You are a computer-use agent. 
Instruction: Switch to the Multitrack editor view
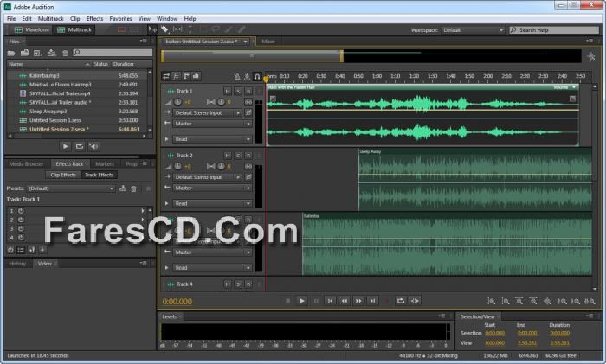[74, 29]
